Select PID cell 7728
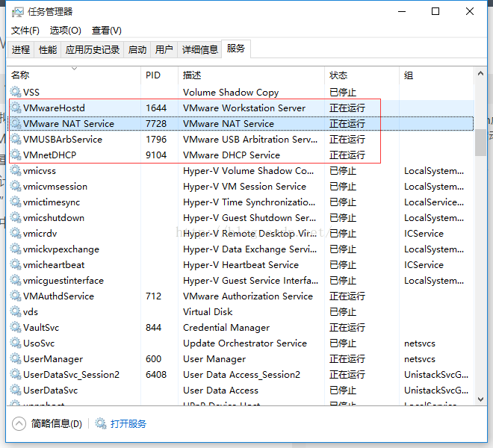 pos(156,123)
